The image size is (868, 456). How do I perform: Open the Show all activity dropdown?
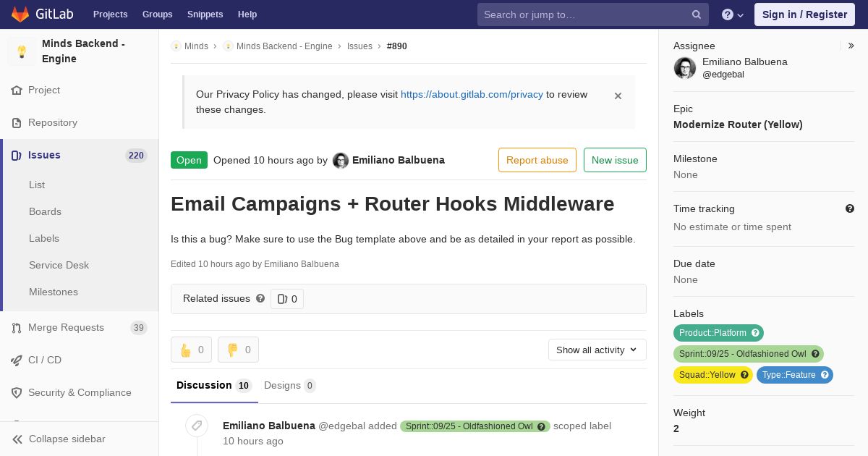[597, 350]
